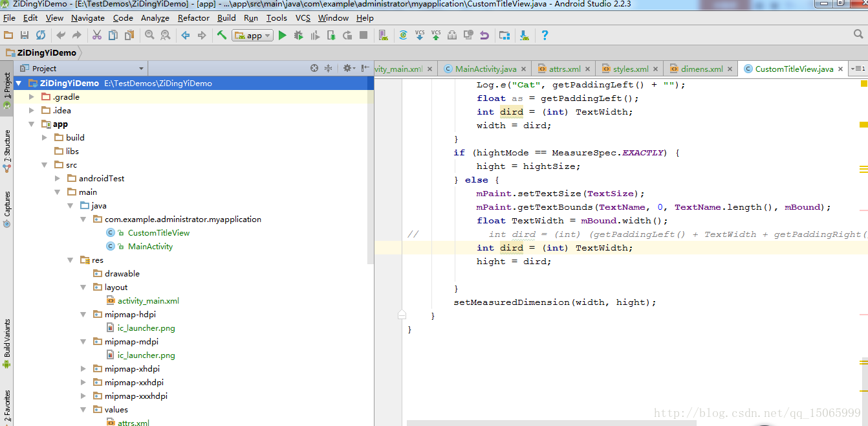Image resolution: width=868 pixels, height=426 pixels.
Task: Click the Undo toolbar arrow
Action: pos(61,35)
